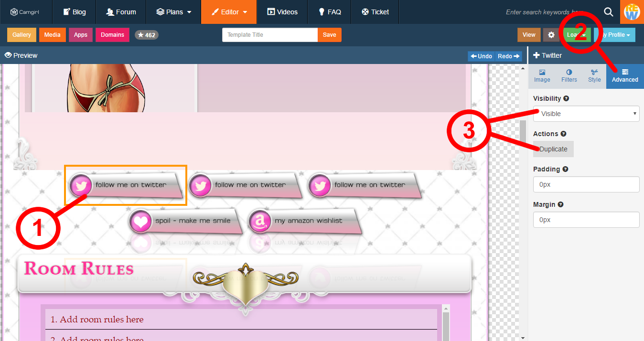Click the Preview eye icon
644x341 pixels.
click(8, 55)
